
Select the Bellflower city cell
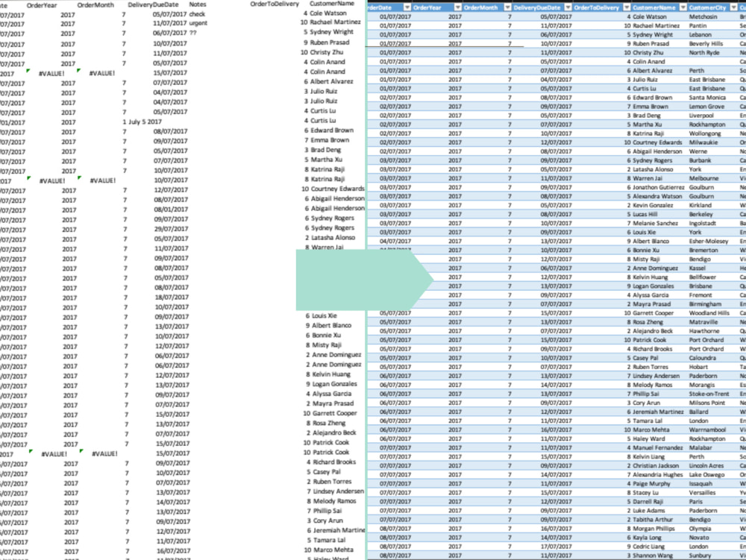coord(703,277)
